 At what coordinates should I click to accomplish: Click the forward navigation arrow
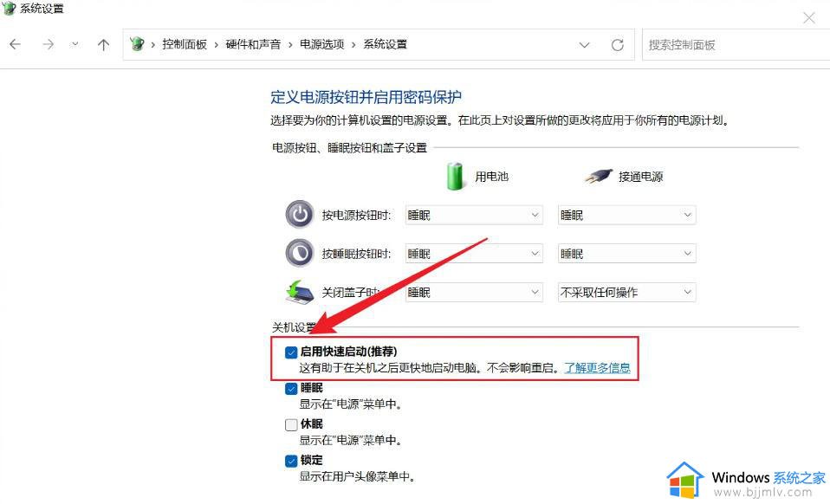tap(49, 44)
